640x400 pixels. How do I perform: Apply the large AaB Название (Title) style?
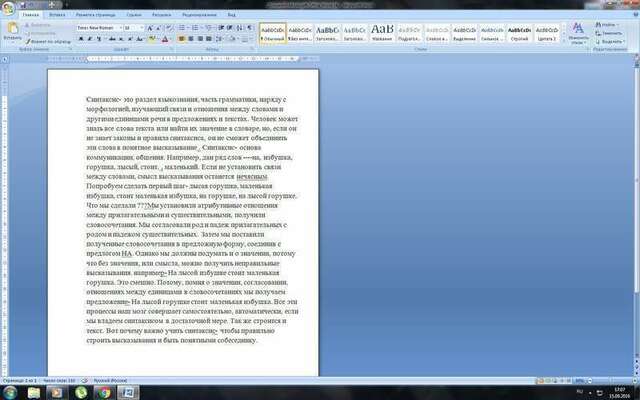(x=382, y=33)
